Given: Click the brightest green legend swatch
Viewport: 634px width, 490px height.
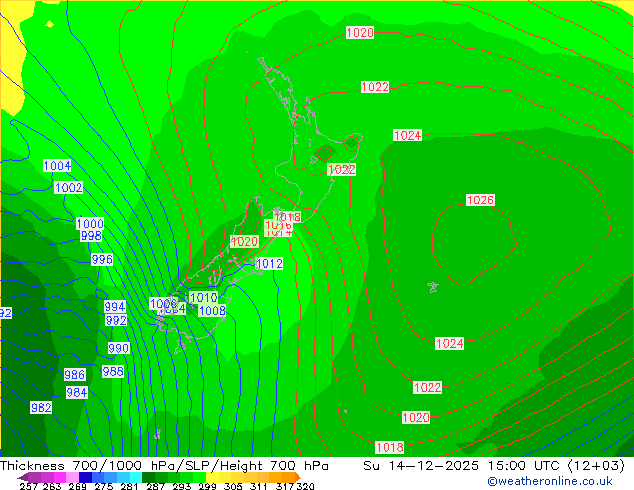Looking at the screenshot, I should 199,477.
